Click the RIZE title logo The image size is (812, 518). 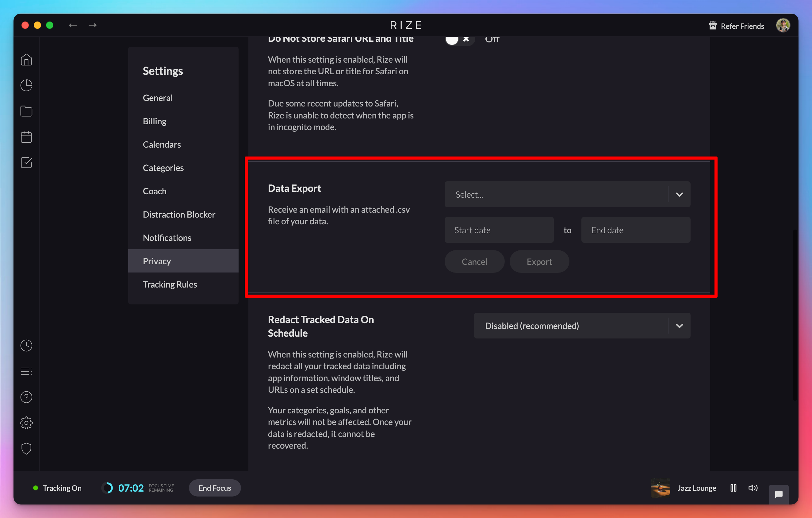406,25
